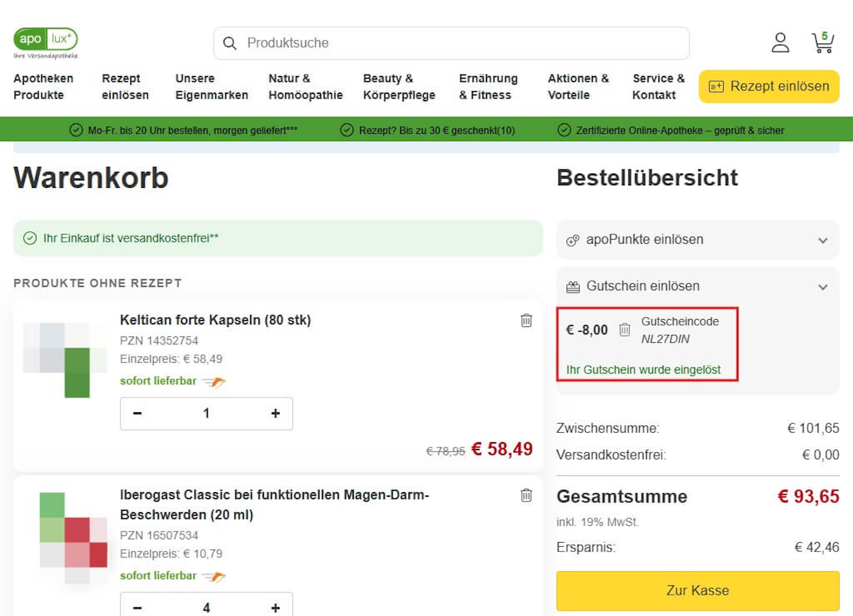Click Zertifizierte Online-Apotheke banner text

(680, 131)
